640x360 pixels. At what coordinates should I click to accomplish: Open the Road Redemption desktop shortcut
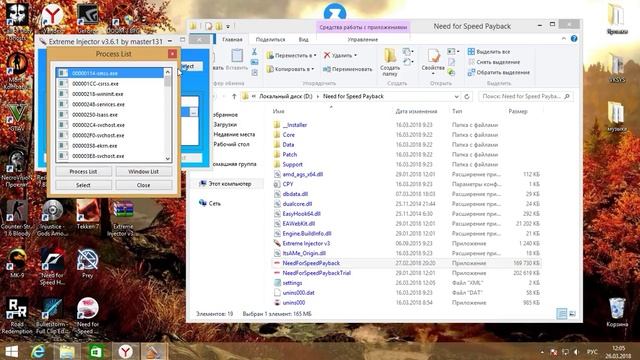17,316
